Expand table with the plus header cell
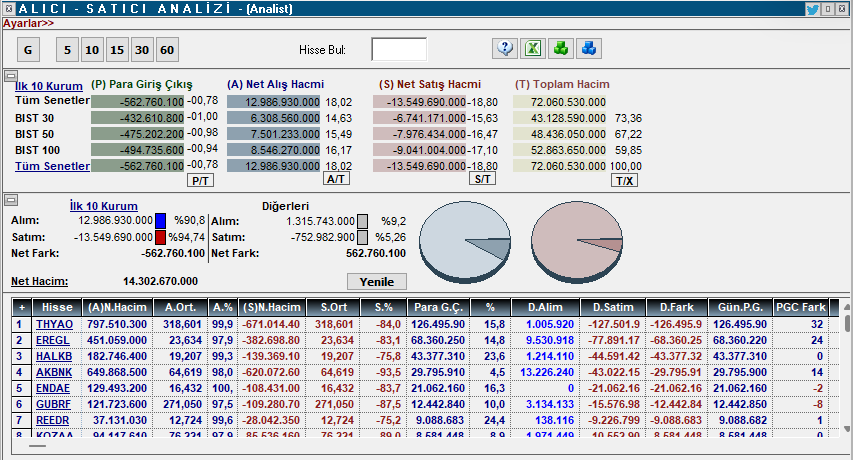This screenshot has width=853, height=460. 22,307
